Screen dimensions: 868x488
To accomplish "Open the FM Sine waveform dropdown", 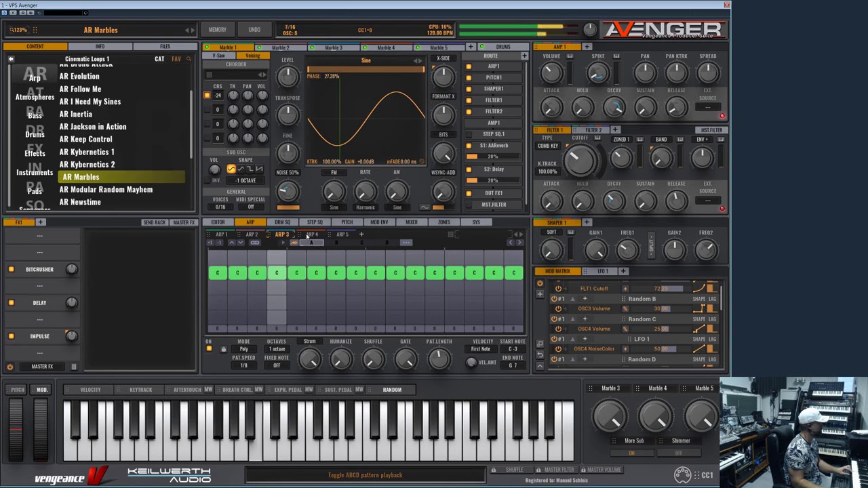I will (334, 207).
